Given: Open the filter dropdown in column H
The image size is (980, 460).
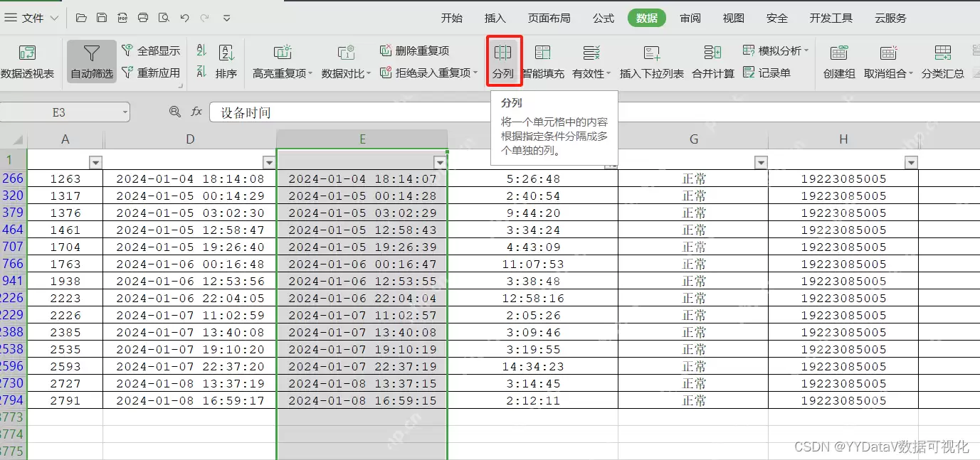Looking at the screenshot, I should point(911,163).
